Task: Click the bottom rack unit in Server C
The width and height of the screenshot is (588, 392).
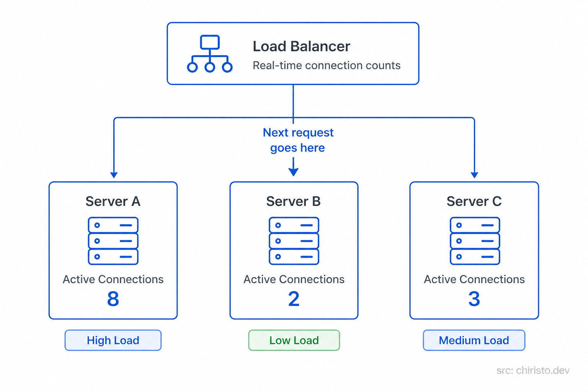Action: point(474,257)
